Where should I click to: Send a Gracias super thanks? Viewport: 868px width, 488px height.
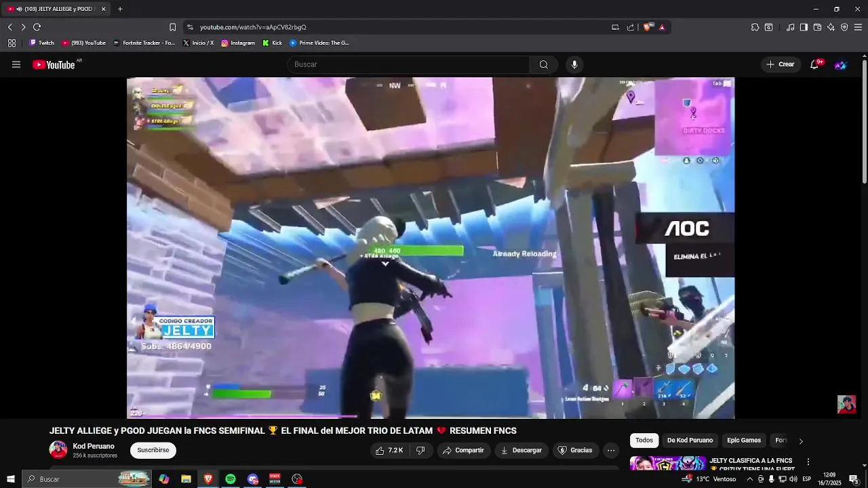pos(575,450)
